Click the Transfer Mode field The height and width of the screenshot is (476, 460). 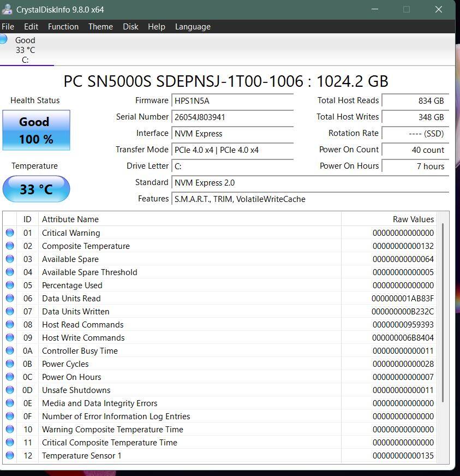(x=232, y=150)
